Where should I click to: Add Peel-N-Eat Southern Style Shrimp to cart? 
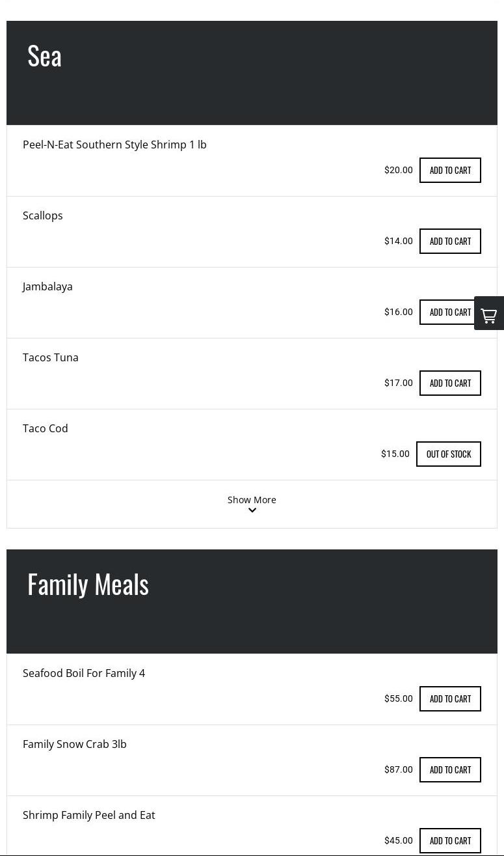tap(450, 171)
